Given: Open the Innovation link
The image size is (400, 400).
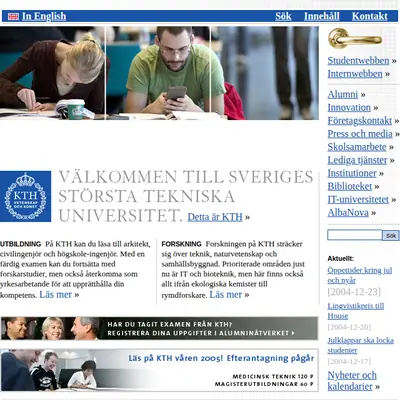Looking at the screenshot, I should click(349, 107).
